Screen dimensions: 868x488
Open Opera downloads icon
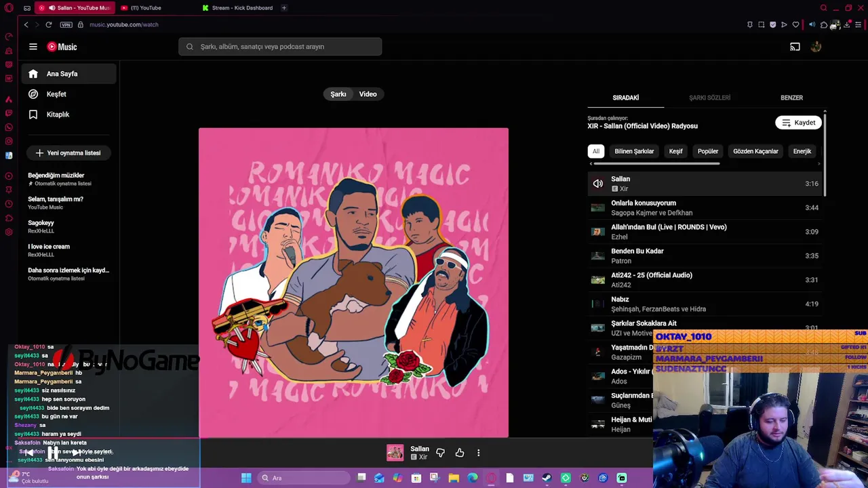coord(846,24)
